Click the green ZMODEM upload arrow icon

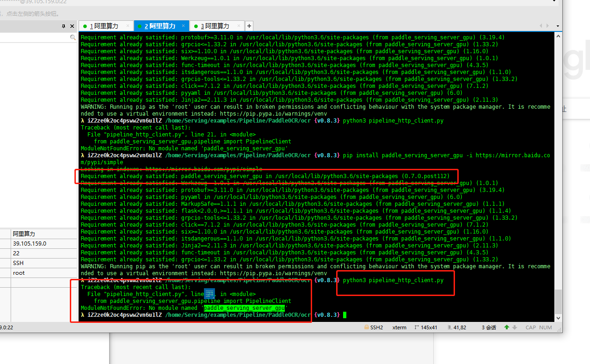tap(508, 327)
